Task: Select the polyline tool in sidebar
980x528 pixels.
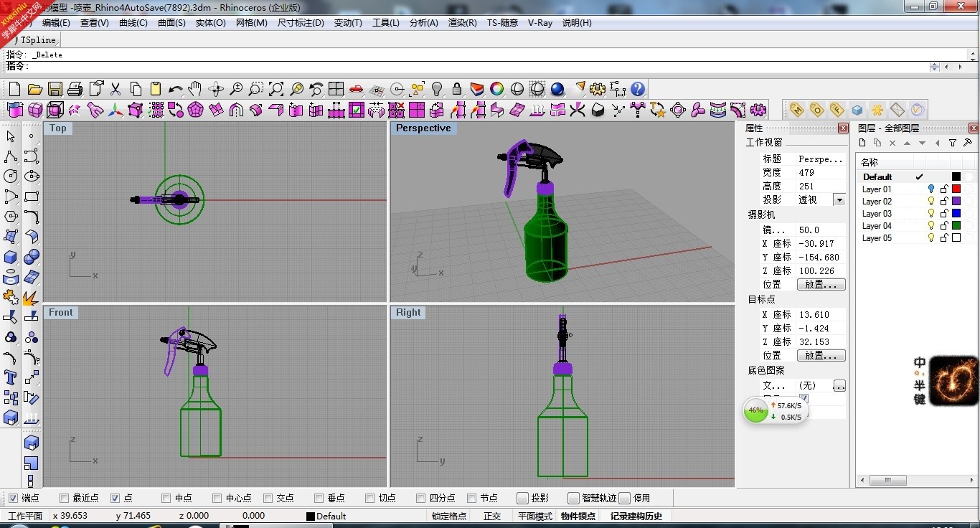Action: pos(11,156)
